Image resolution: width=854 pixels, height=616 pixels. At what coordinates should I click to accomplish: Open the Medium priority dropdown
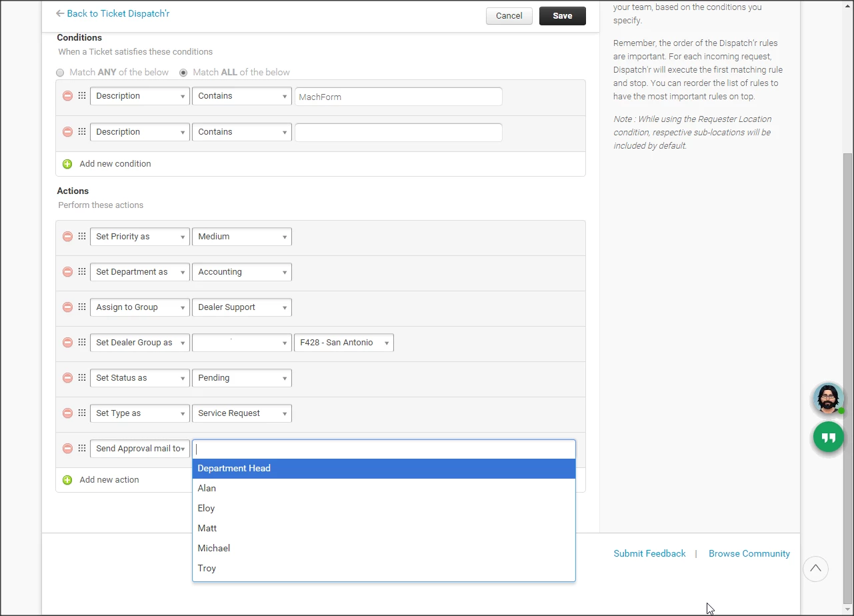pyautogui.click(x=242, y=237)
